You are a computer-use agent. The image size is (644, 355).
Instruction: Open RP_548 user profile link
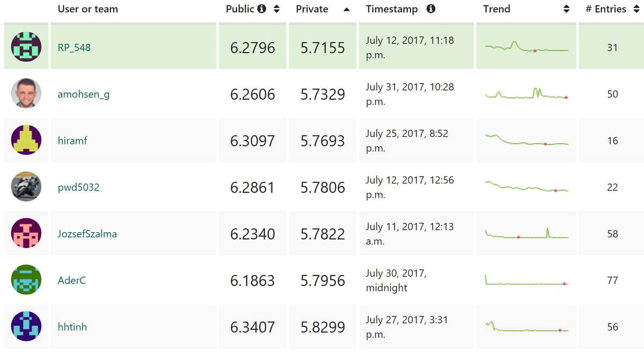(74, 48)
